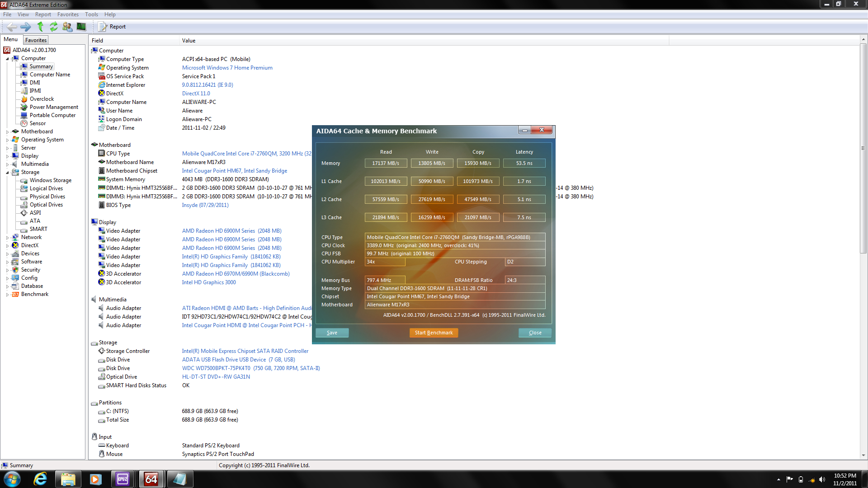Image resolution: width=868 pixels, height=488 pixels.
Task: Click the Forward navigation arrow
Action: click(x=26, y=27)
